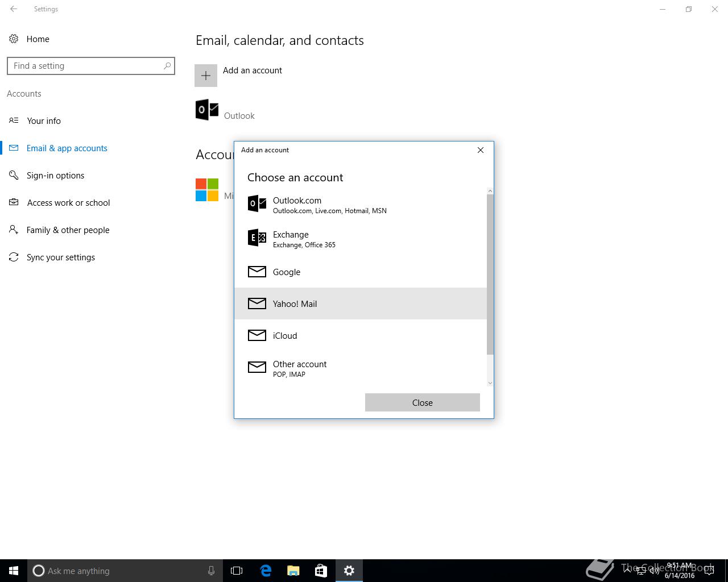Click the search magnifier in Find a setting
728x582 pixels.
pos(167,66)
